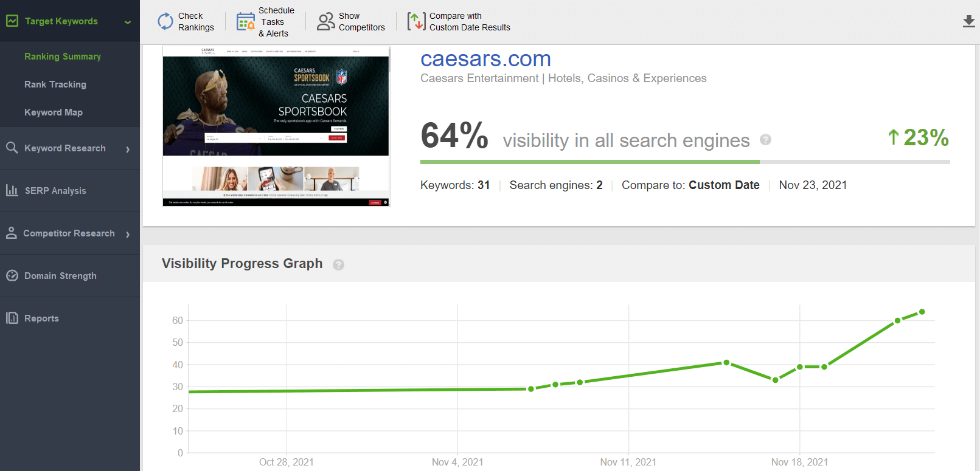Viewport: 980px width, 471px height.
Task: Click the Nov 11, 2021 axis label
Action: [x=628, y=462]
